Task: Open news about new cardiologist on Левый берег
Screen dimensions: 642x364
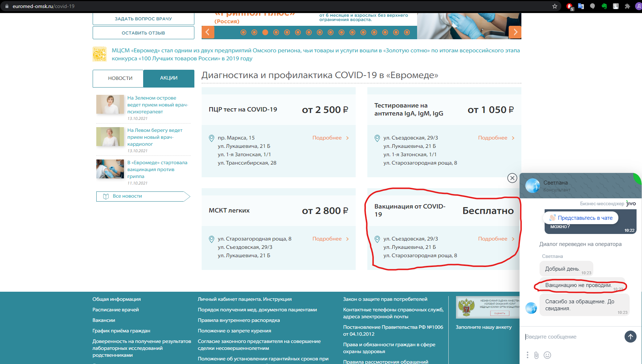Action: [155, 137]
